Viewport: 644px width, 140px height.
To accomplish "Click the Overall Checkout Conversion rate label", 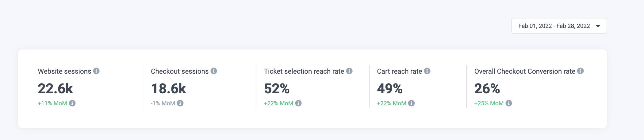I will [525, 71].
